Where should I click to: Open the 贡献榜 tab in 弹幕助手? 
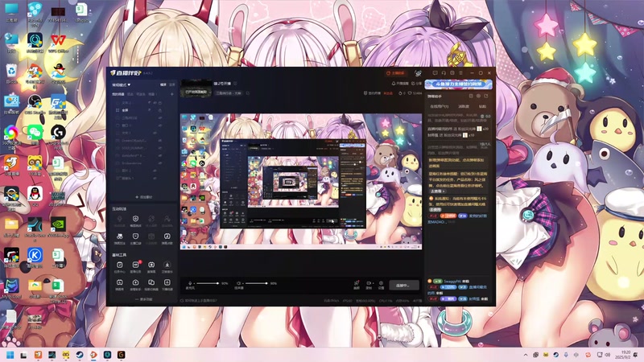click(x=464, y=106)
